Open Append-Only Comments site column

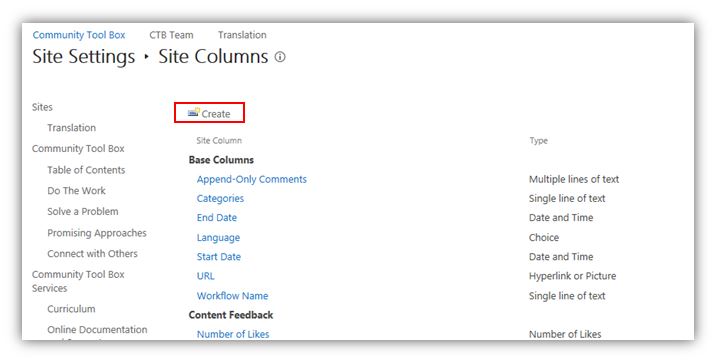coord(252,179)
